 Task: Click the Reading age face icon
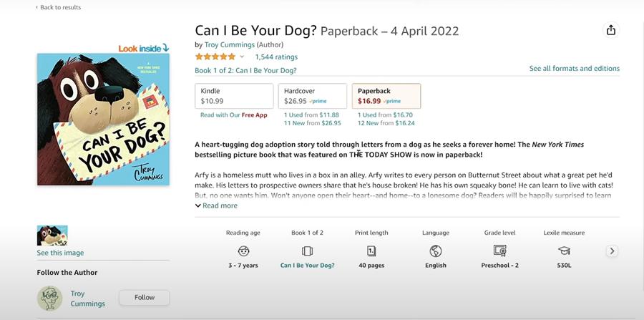pyautogui.click(x=243, y=251)
